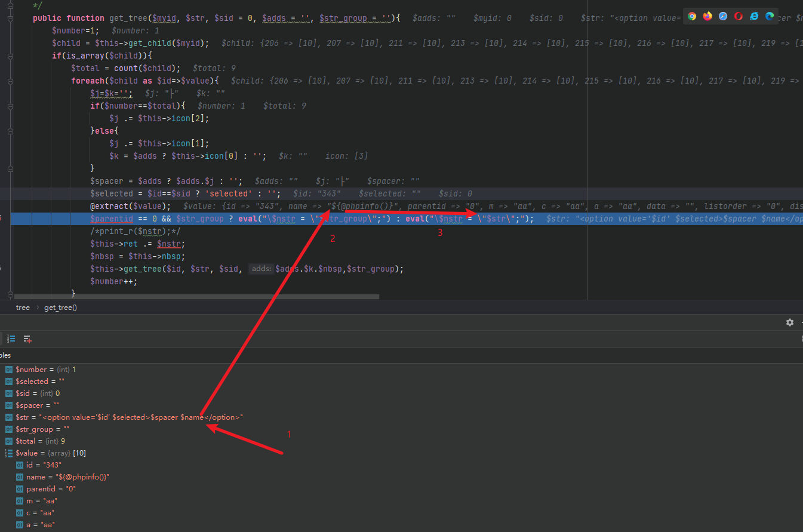Click the add new watch icon
Viewport: 803px width, 532px height.
tap(27, 339)
